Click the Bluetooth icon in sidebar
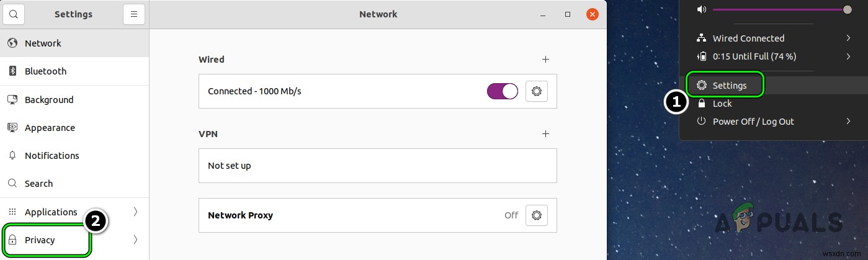Screen dimensions: 868x260 tap(12, 71)
